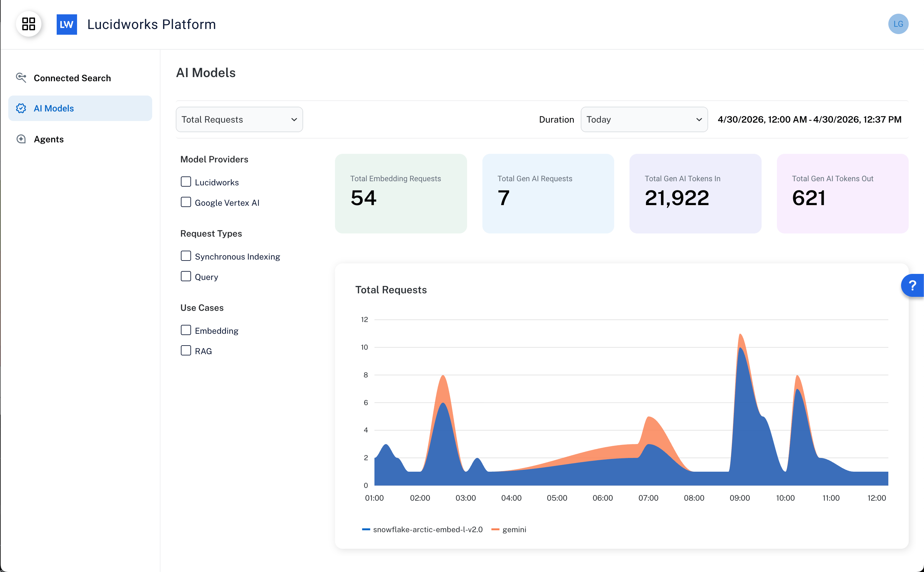Screen dimensions: 924x572
Task: Open the app launcher grid icon
Action: pos(29,24)
